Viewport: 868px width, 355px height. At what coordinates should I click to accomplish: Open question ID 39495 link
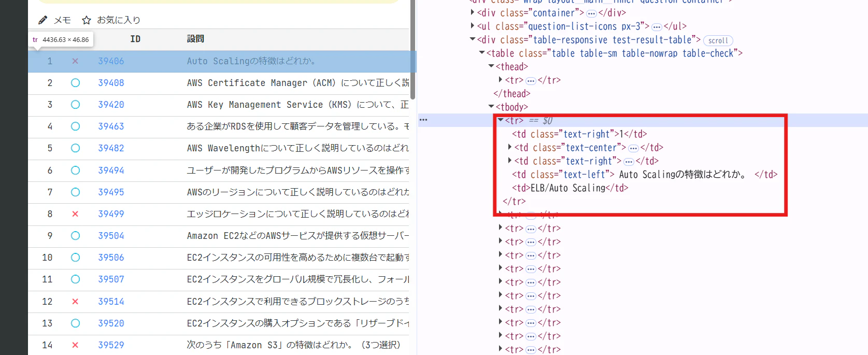coord(111,192)
